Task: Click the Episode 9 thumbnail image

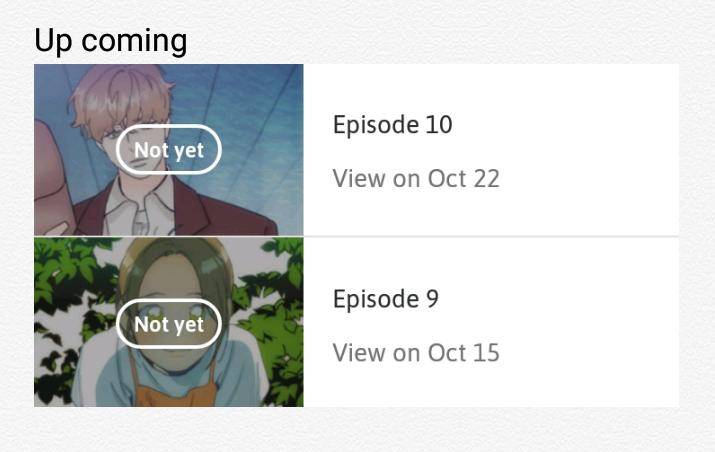Action: [x=169, y=322]
